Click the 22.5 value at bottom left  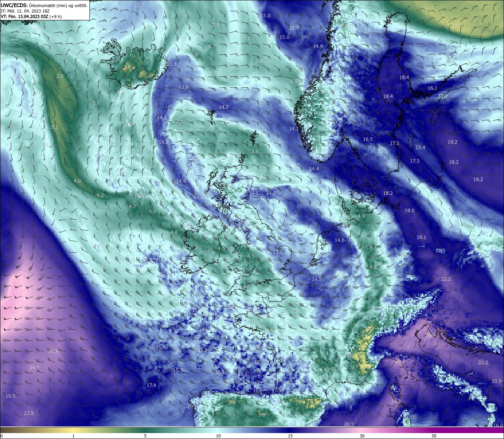[29, 413]
